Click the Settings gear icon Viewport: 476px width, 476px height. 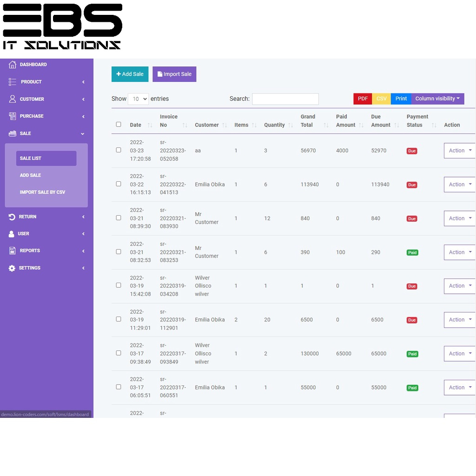(12, 268)
